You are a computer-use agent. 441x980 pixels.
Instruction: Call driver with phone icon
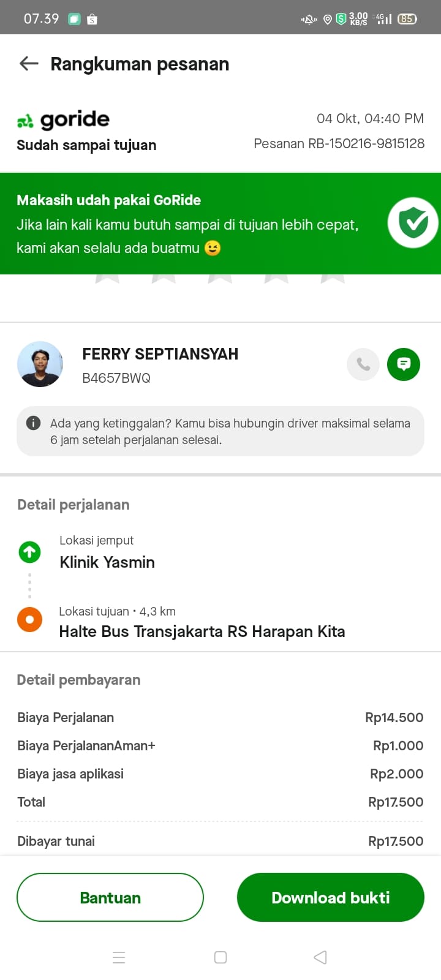pos(363,364)
